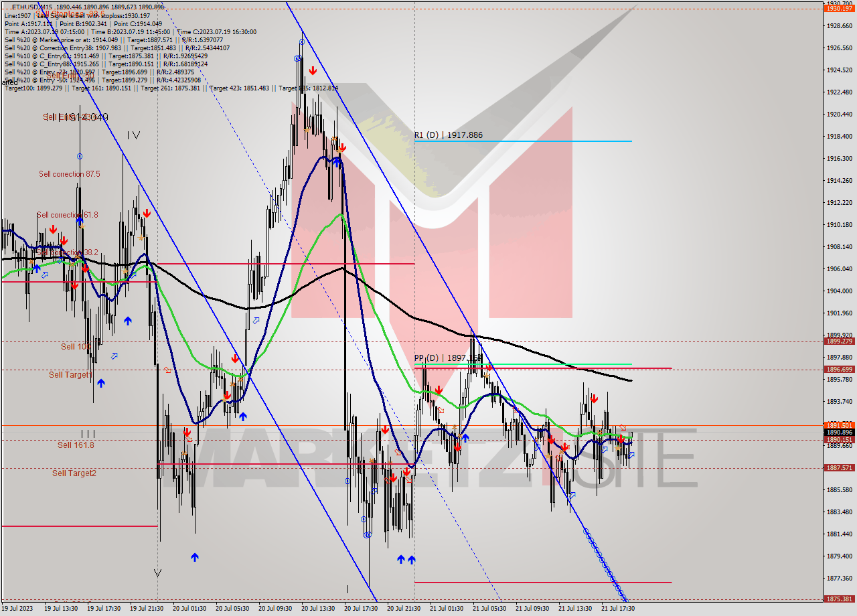Viewport: 857px width, 616px height.
Task: Click the 1910.080 price axis value
Action: coord(840,225)
